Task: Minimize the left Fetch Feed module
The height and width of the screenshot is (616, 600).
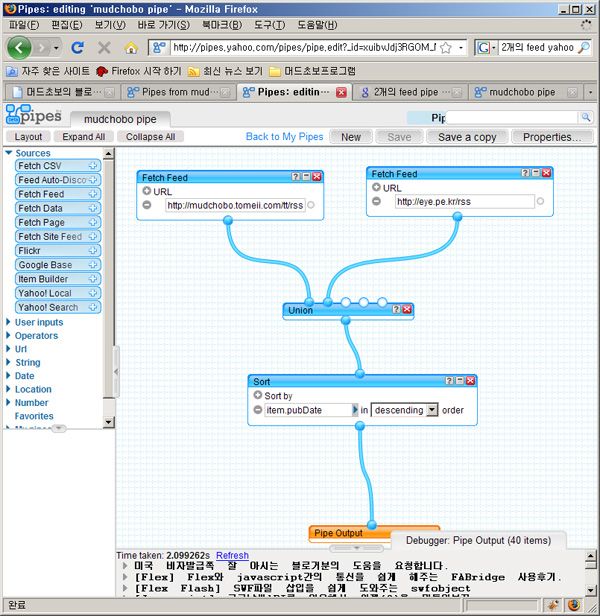Action: [x=306, y=177]
